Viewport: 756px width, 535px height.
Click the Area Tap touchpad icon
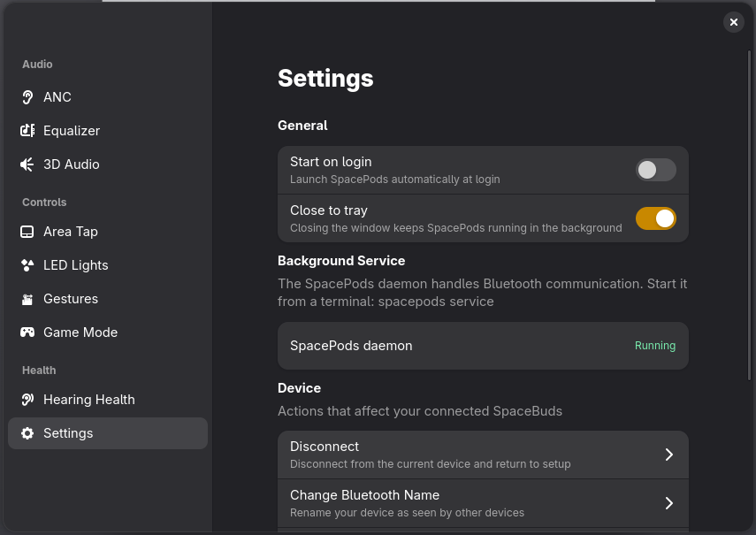click(27, 232)
